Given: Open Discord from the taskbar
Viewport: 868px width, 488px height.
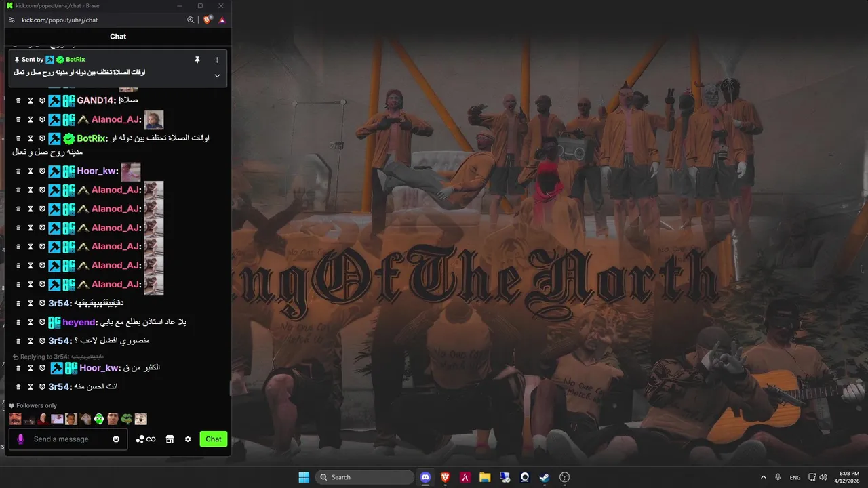Looking at the screenshot, I should (425, 477).
